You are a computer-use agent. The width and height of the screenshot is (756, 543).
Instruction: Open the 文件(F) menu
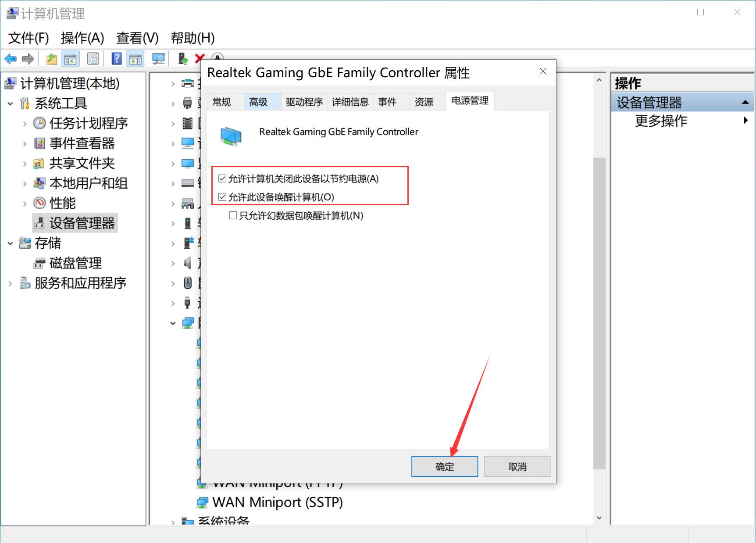click(29, 38)
